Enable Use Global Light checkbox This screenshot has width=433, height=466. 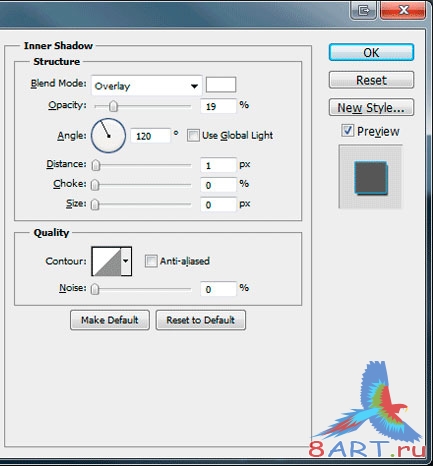(193, 136)
